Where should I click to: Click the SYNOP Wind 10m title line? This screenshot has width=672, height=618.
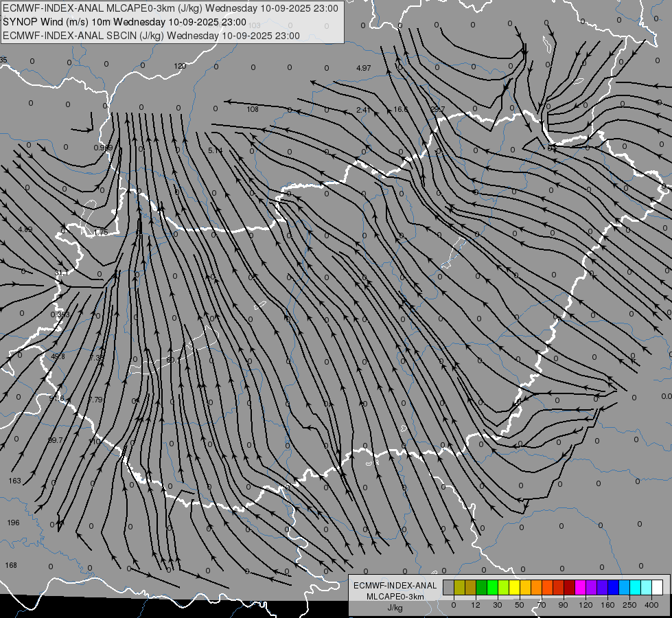coord(125,22)
